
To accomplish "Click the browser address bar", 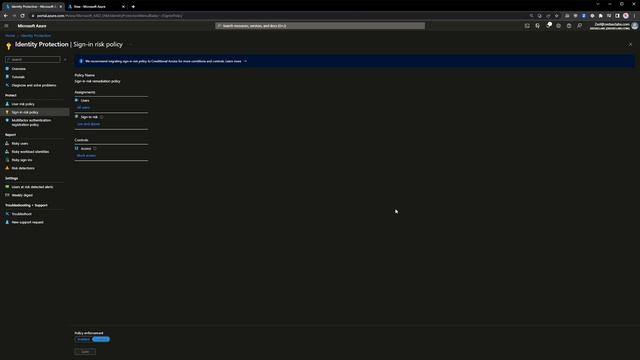I will point(278,16).
